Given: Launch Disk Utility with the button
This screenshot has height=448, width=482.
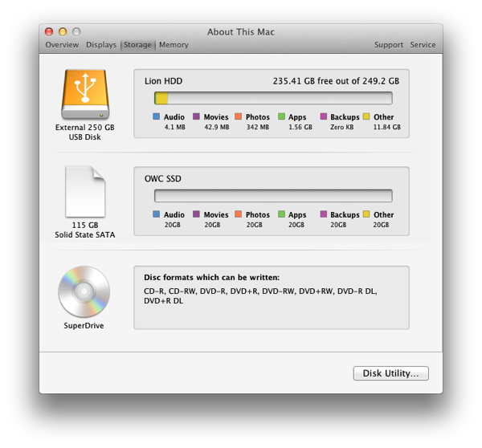Looking at the screenshot, I should pyautogui.click(x=390, y=373).
